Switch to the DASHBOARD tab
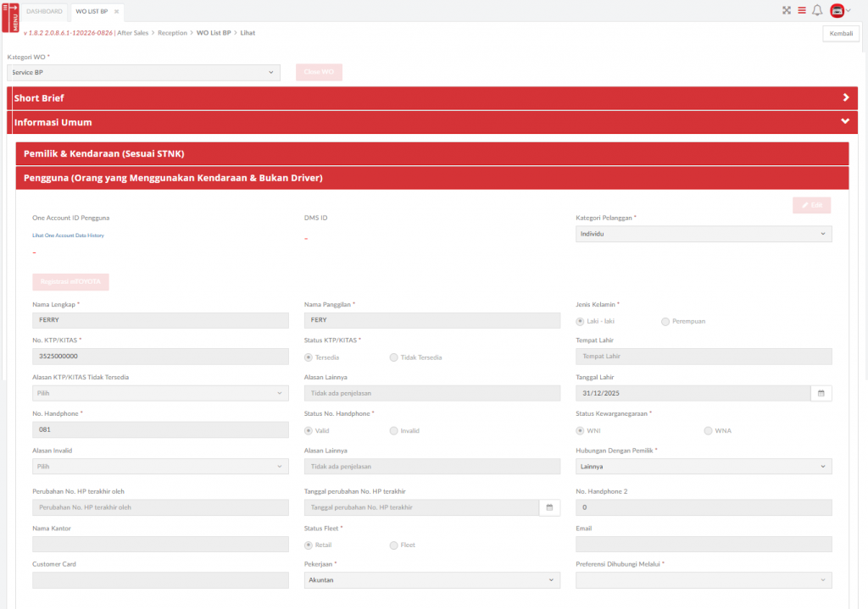Viewport: 868px width, 609px height. [x=44, y=12]
